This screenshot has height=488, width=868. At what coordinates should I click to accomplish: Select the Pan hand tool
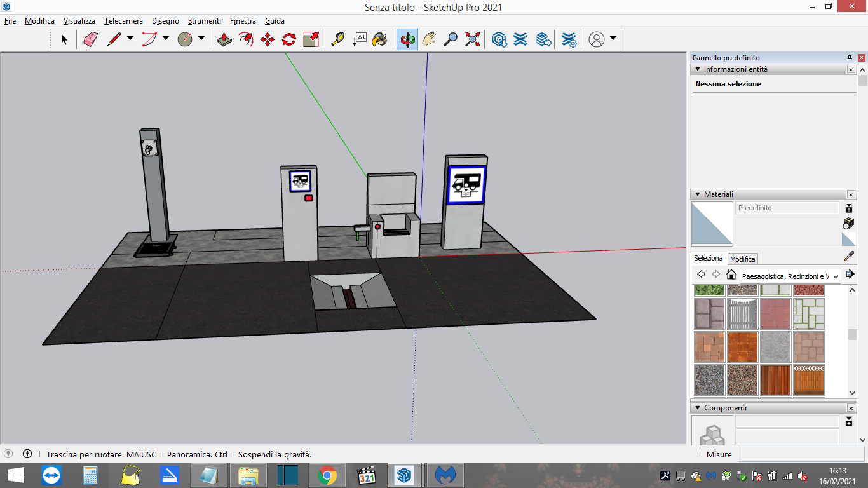pyautogui.click(x=429, y=39)
